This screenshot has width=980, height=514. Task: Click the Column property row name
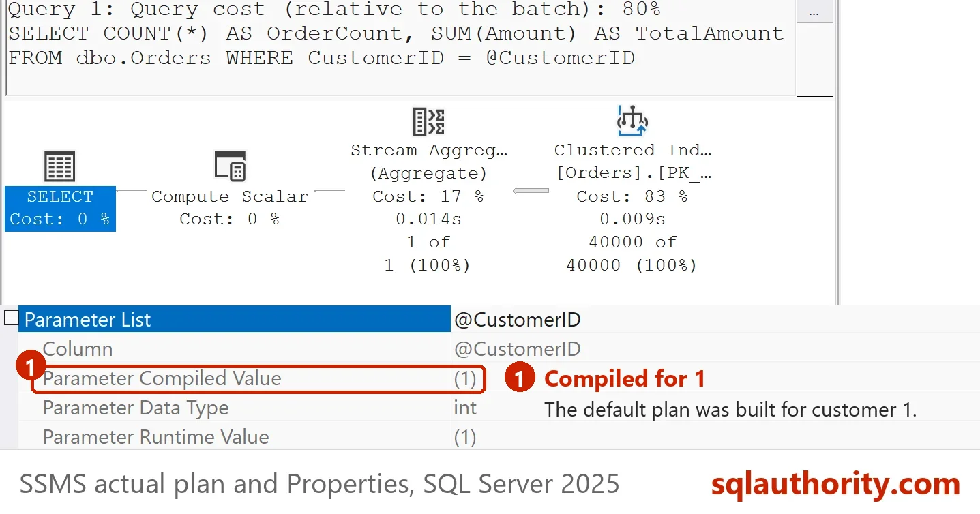78,349
